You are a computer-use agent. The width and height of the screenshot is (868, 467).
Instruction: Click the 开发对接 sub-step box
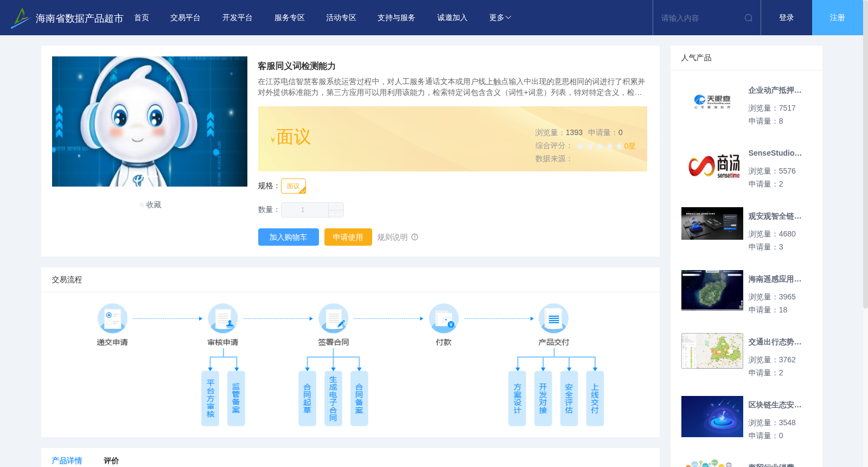(x=543, y=399)
